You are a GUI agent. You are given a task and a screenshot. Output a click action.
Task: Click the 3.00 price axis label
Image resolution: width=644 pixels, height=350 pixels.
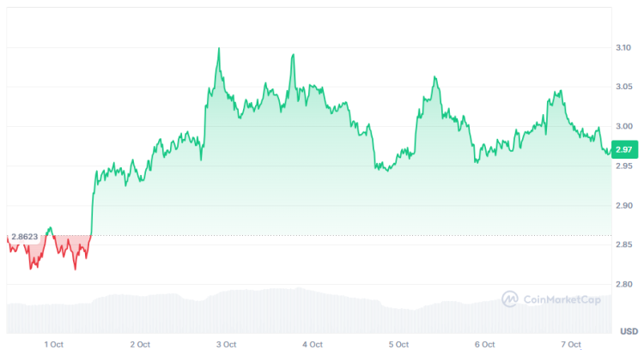point(624,127)
